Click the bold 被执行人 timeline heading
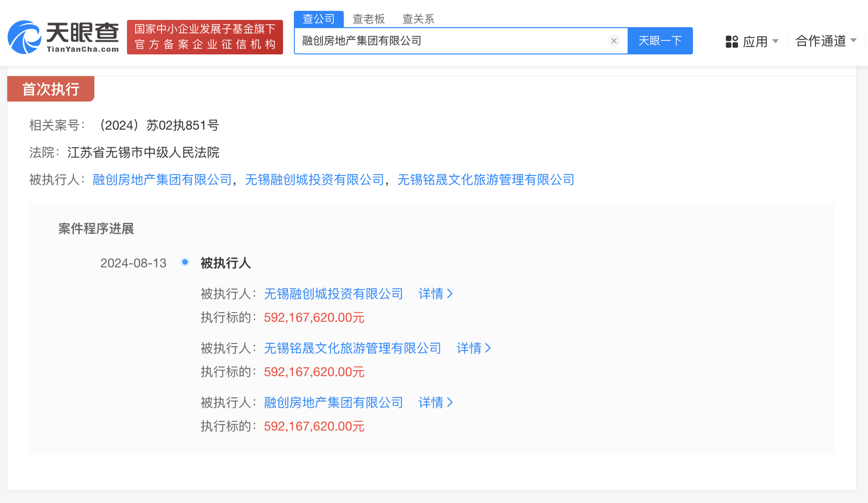The height and width of the screenshot is (503, 868). click(226, 263)
